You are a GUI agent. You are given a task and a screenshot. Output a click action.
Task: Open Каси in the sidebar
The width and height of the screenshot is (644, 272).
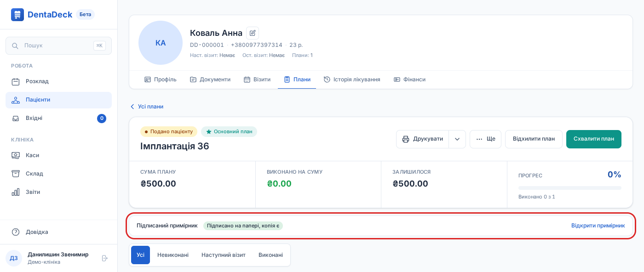[x=58, y=155]
